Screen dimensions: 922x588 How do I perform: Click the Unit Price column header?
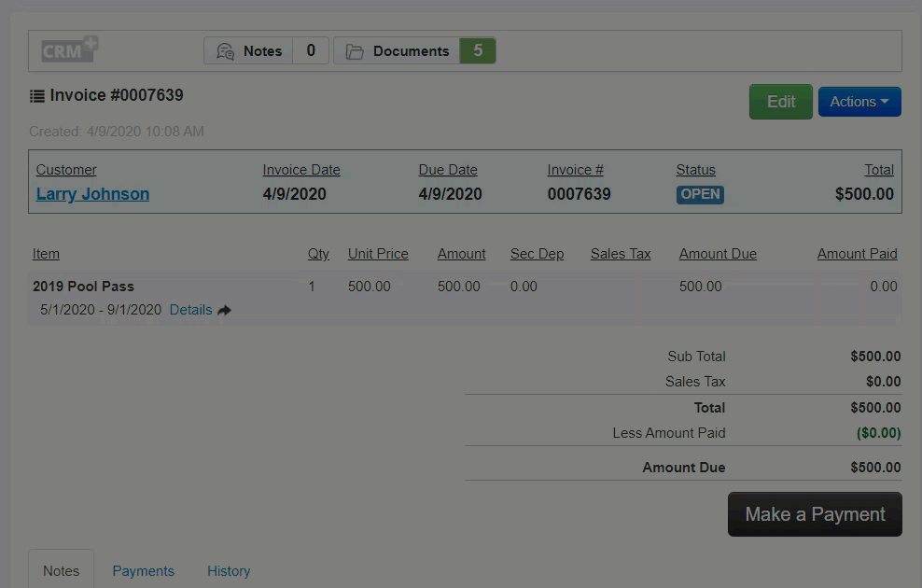[x=378, y=254]
